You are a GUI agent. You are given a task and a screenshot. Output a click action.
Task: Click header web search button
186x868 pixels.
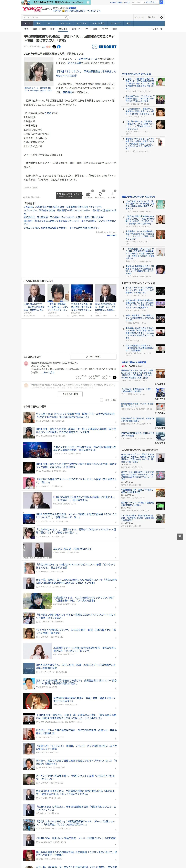(x=161, y=2)
